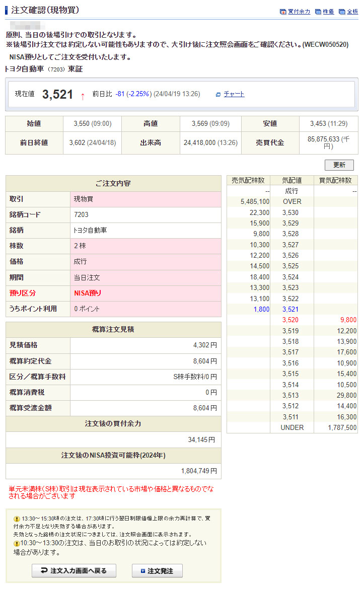This screenshot has width=364, height=589.
Task: Open the チャート link
Action: point(234,94)
